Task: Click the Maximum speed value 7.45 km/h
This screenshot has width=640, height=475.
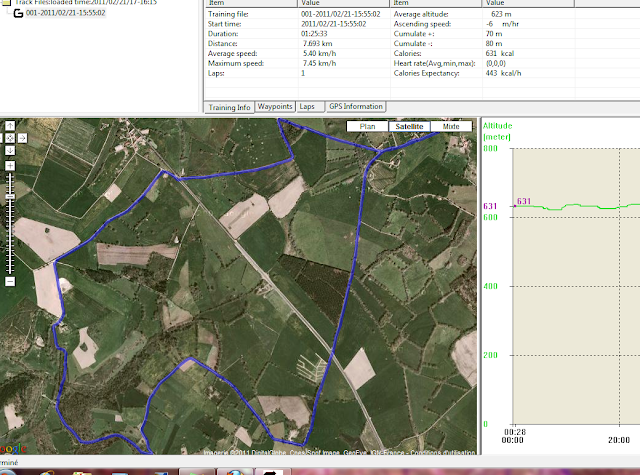Action: click(319, 63)
